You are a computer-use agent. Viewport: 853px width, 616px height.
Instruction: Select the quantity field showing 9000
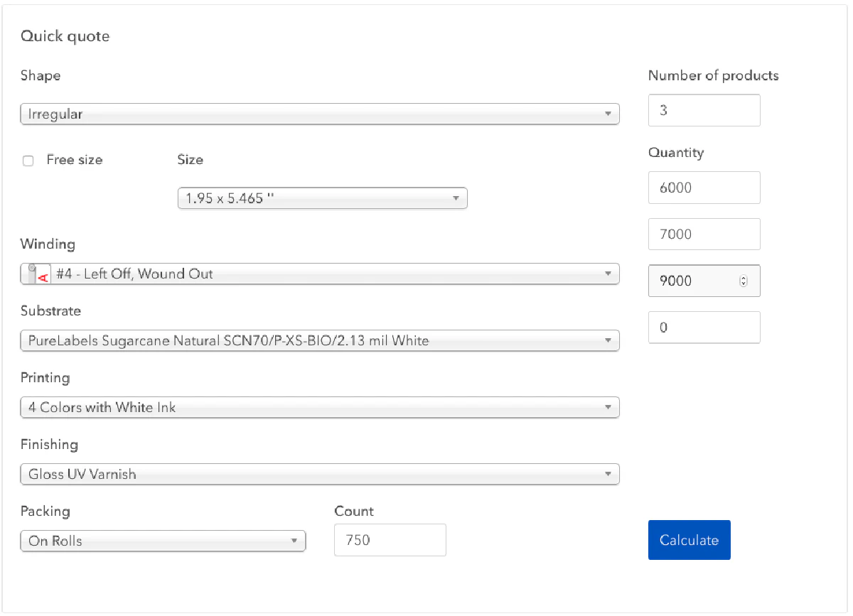697,281
